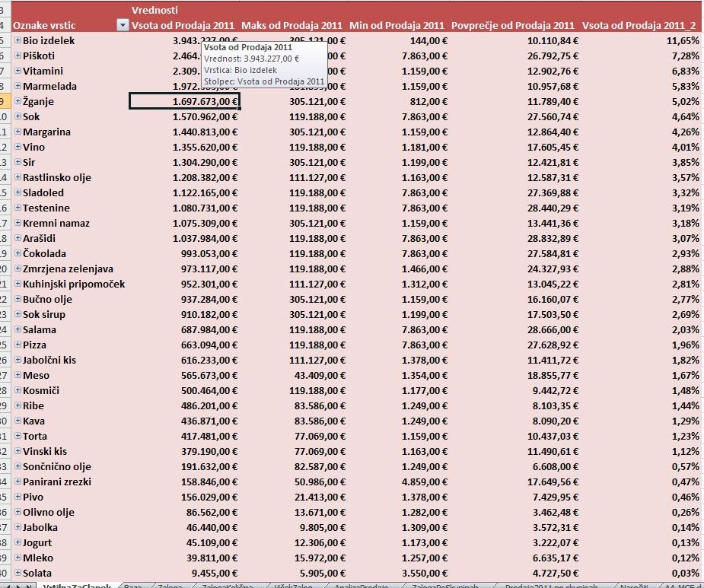
Task: Expand the Vitamini row
Action: 18,71
